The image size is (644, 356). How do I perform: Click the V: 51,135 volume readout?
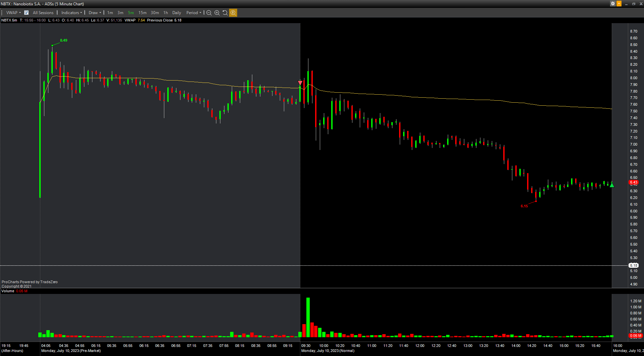pos(114,20)
